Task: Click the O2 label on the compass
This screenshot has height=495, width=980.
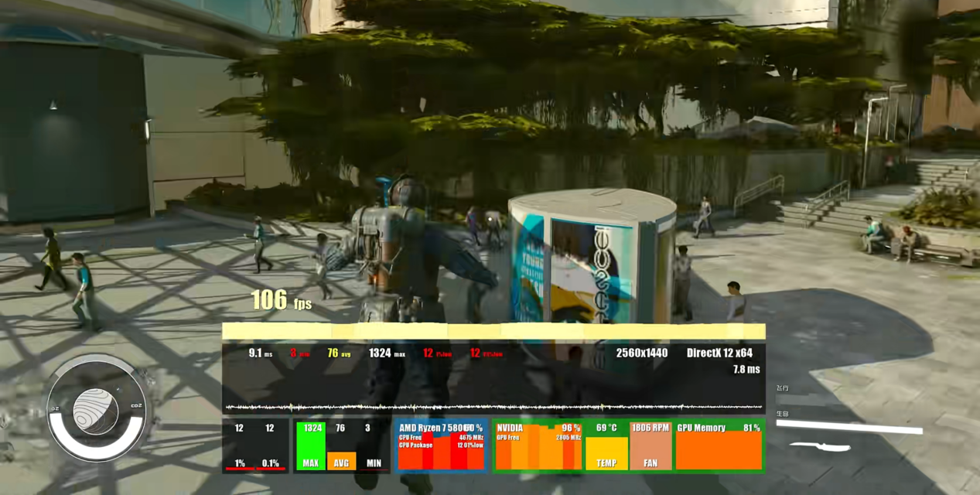Action: 55,408
